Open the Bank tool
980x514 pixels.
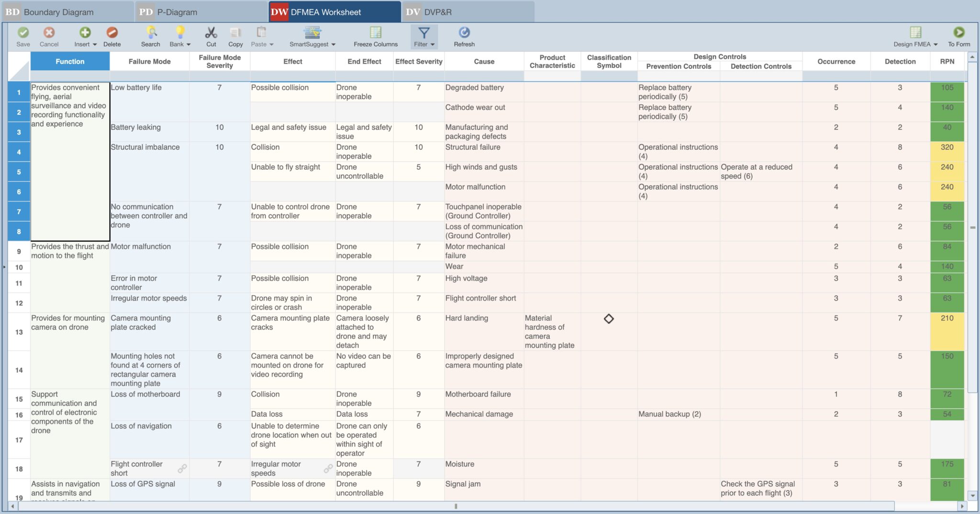click(178, 36)
